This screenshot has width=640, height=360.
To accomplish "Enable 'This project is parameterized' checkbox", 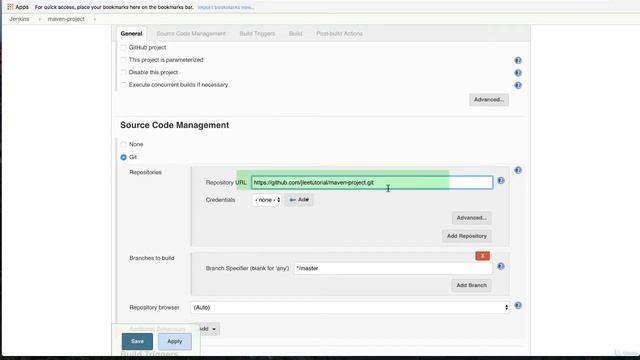I will tap(123, 60).
